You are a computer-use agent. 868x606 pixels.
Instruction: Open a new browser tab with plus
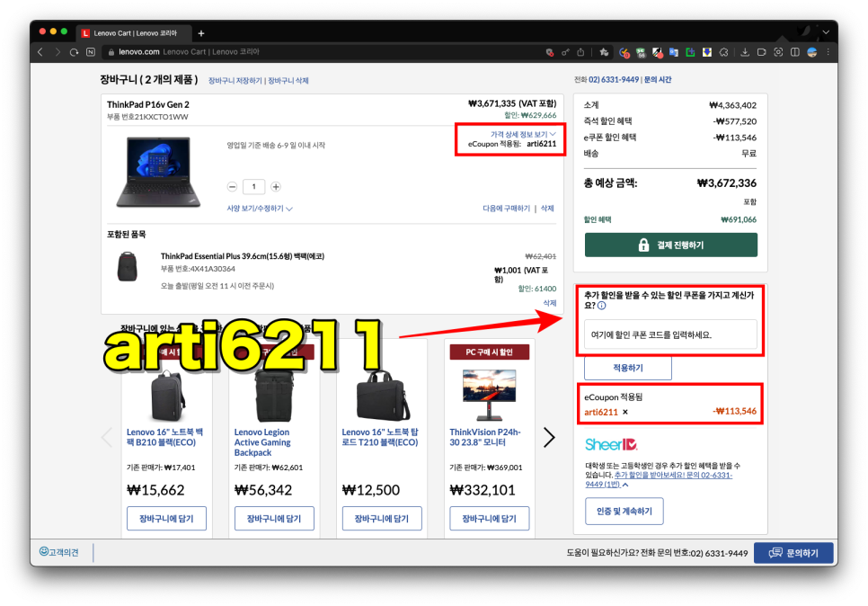click(201, 33)
